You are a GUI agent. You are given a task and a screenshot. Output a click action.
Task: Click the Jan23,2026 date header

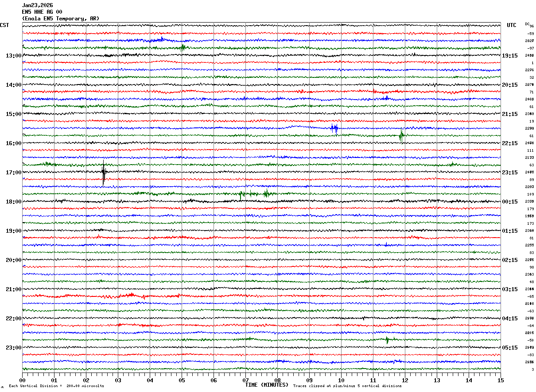[37, 5]
